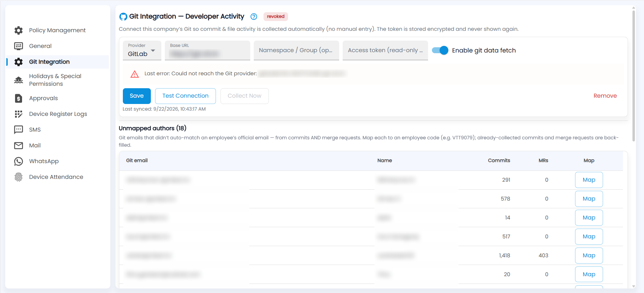Focus the Namespace / Group field
This screenshot has width=644, height=293.
point(296,50)
